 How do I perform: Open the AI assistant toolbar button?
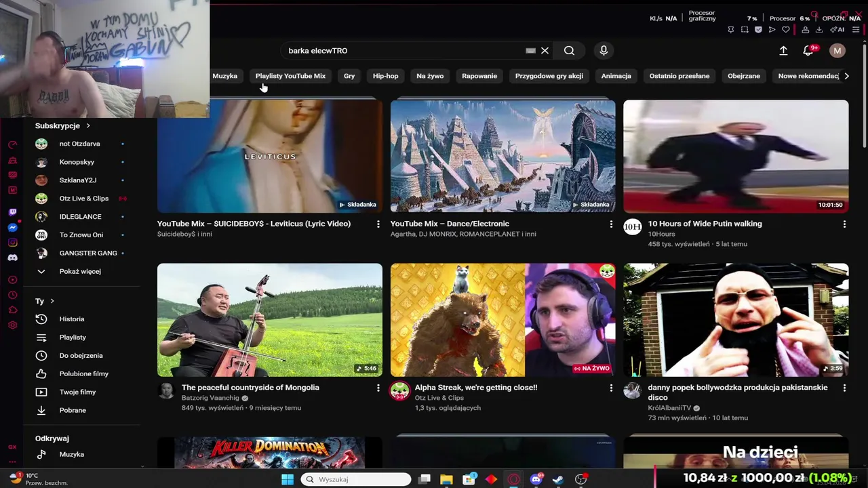(837, 30)
